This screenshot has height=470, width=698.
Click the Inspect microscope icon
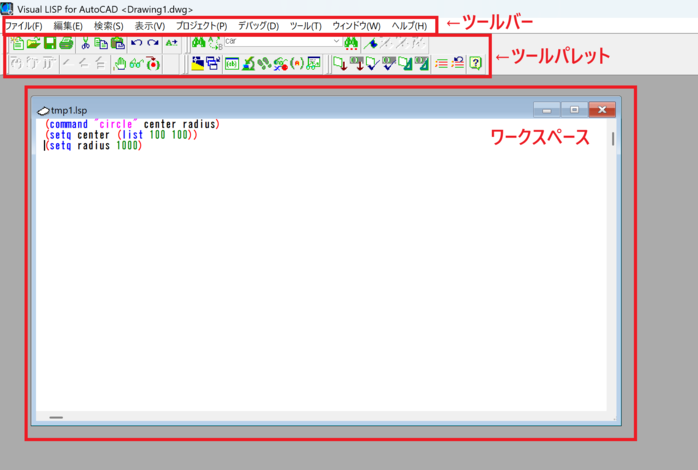click(248, 64)
